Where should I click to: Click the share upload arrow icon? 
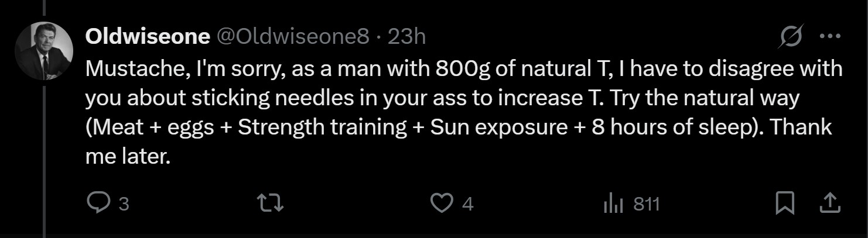point(828,203)
